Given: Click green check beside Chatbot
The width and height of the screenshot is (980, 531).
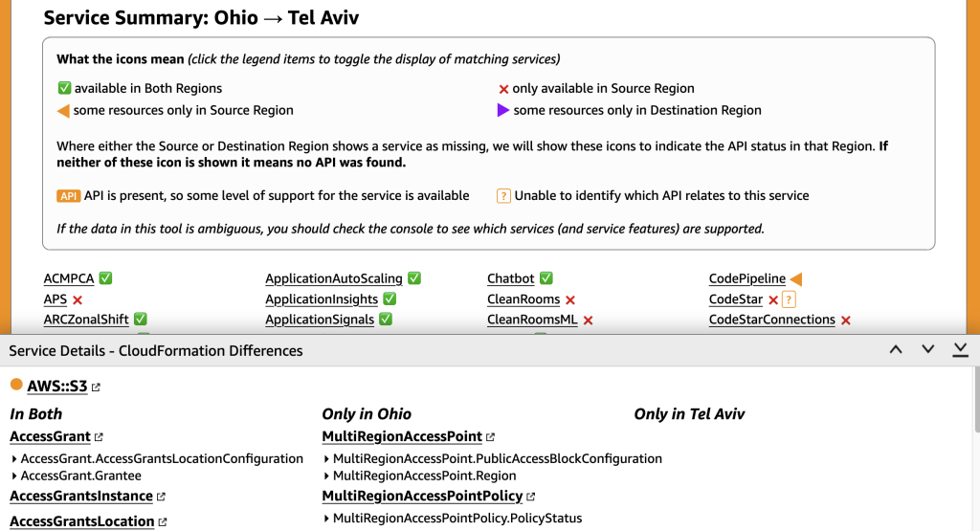Looking at the screenshot, I should [x=546, y=278].
